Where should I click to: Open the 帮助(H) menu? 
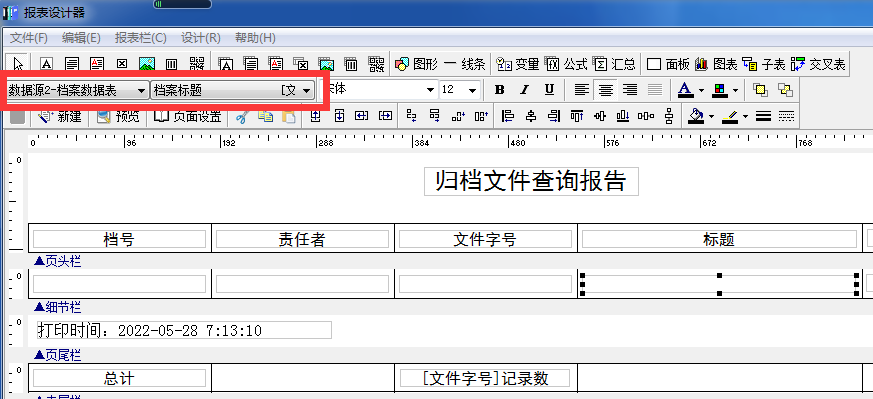click(x=255, y=38)
